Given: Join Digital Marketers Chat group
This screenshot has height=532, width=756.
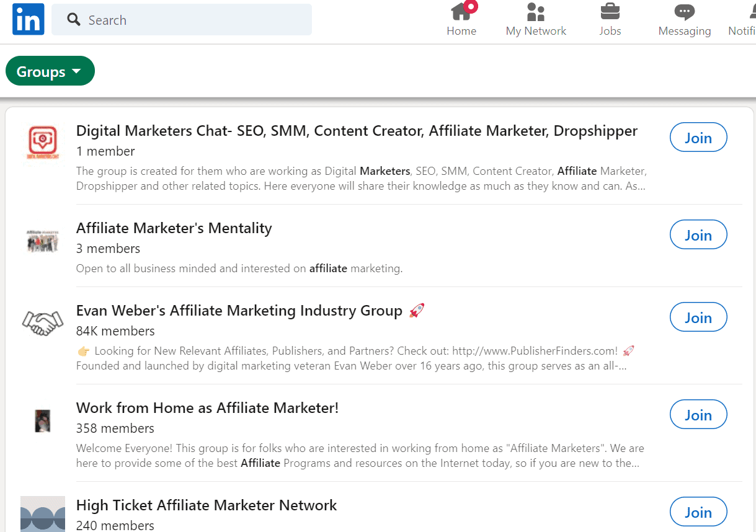Looking at the screenshot, I should click(x=698, y=138).
